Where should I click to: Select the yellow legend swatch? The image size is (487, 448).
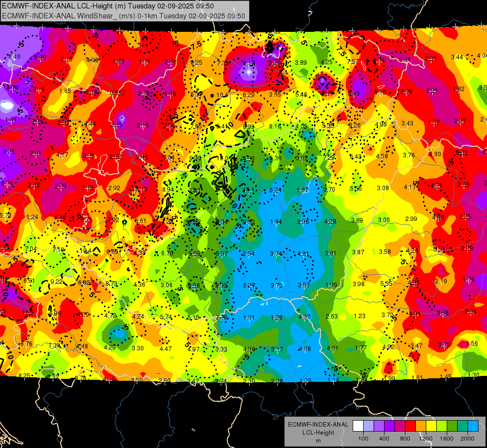(431, 426)
